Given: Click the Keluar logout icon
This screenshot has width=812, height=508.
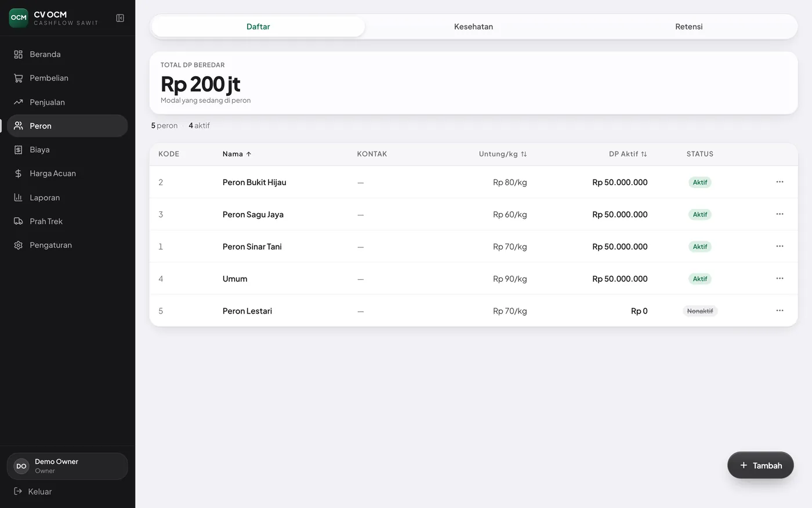Looking at the screenshot, I should [18, 492].
